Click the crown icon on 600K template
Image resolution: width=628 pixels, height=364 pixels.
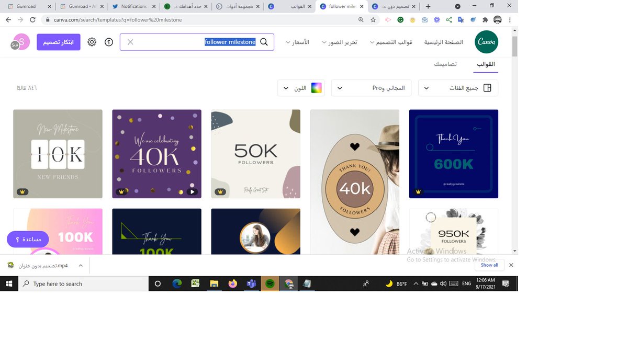418,192
